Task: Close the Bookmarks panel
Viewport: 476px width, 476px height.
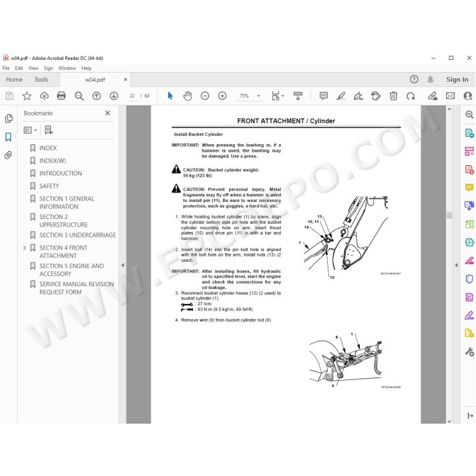Action: [107, 113]
